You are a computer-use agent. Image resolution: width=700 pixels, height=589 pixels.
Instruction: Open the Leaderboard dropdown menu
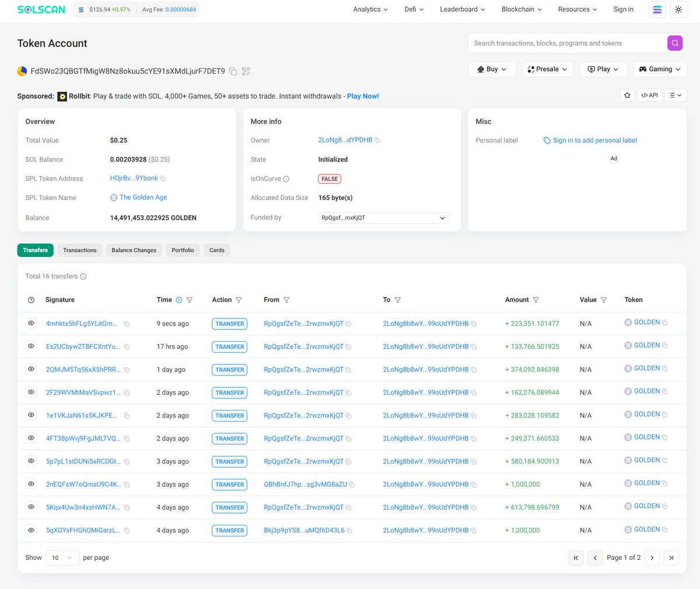click(463, 9)
